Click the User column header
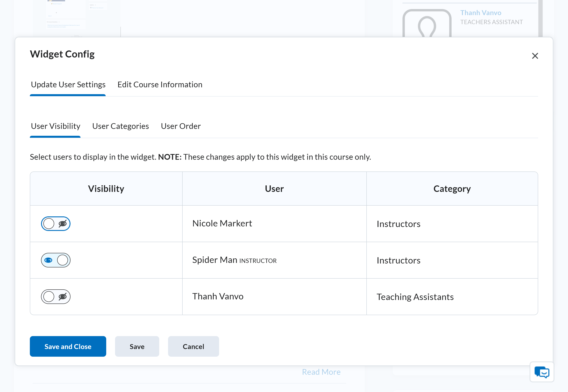The image size is (568, 392). click(x=274, y=189)
